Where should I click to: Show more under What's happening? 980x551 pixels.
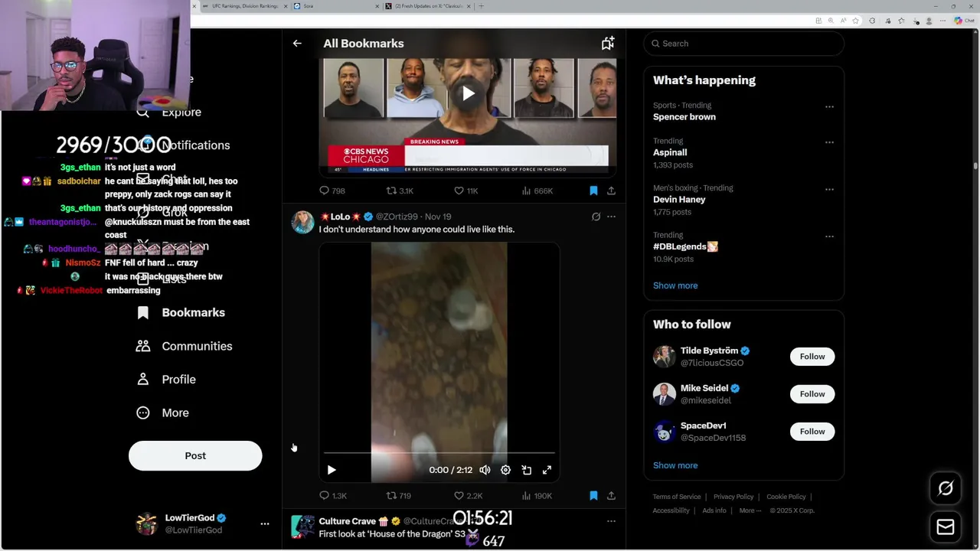(675, 285)
